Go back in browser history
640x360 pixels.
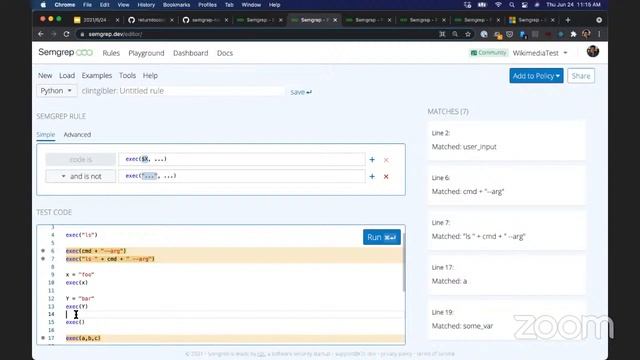(41, 34)
